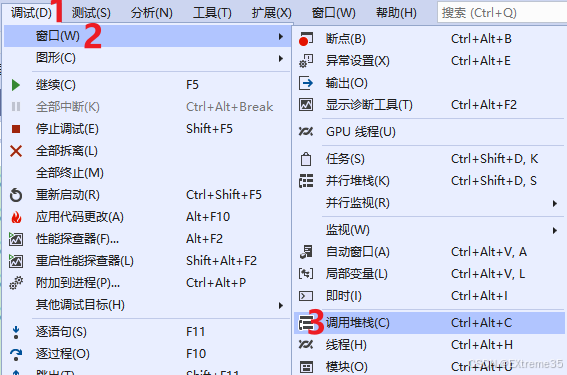Click the Parallel Stacks icon
Screen dimensions: 567x375
point(306,181)
